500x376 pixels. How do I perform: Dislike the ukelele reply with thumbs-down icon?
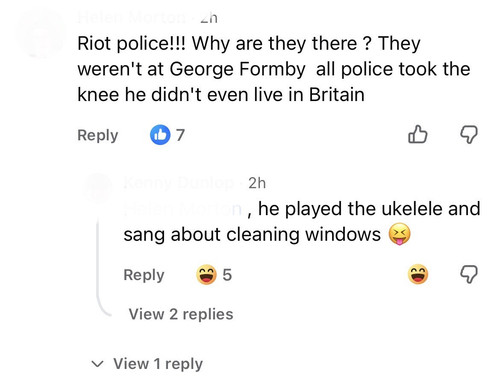point(469,274)
